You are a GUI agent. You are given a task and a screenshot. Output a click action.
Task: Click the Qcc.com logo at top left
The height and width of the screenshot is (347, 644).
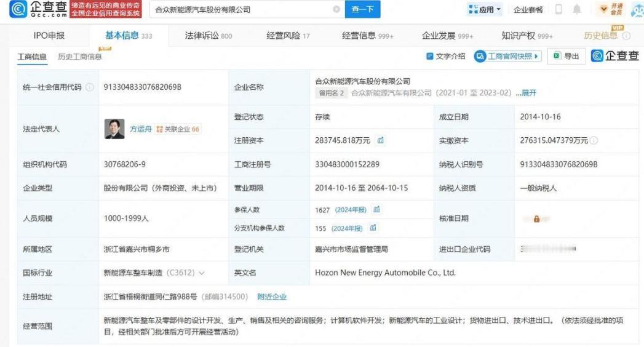38,9
